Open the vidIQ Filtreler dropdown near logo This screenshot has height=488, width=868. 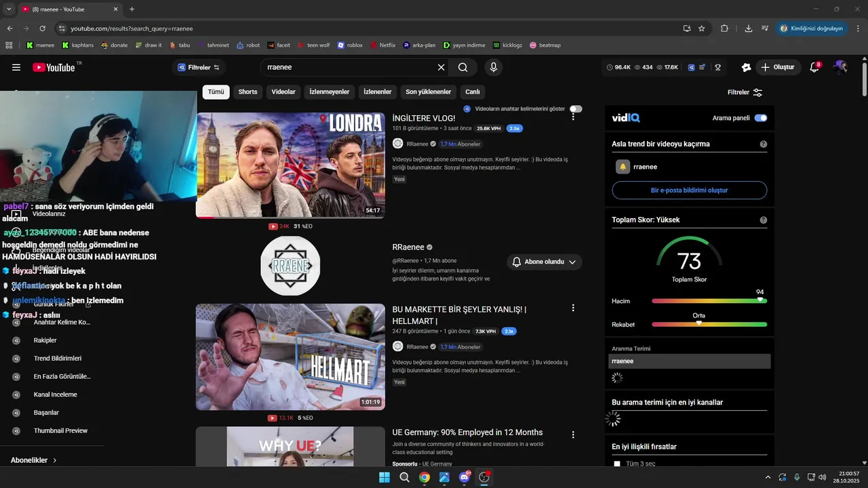(x=199, y=67)
